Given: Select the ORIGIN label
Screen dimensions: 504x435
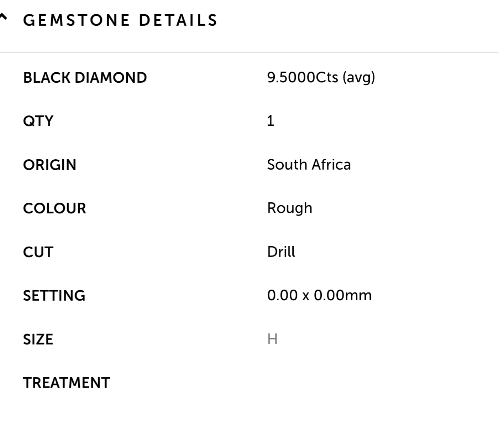Looking at the screenshot, I should (49, 165).
